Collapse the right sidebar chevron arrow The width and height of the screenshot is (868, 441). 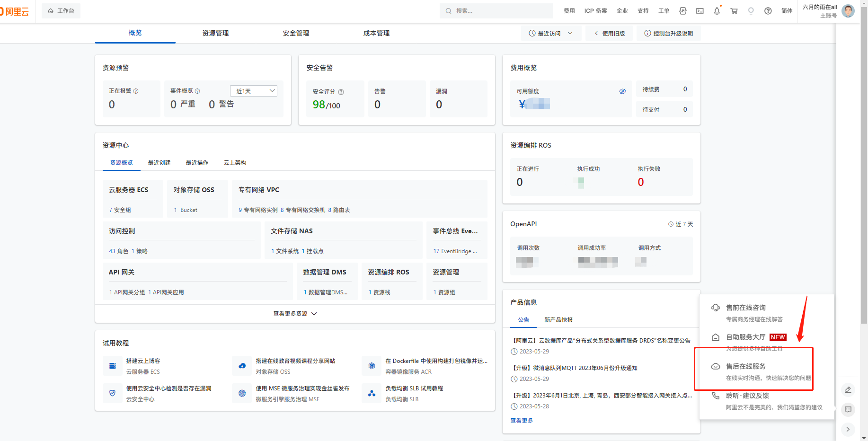click(848, 429)
